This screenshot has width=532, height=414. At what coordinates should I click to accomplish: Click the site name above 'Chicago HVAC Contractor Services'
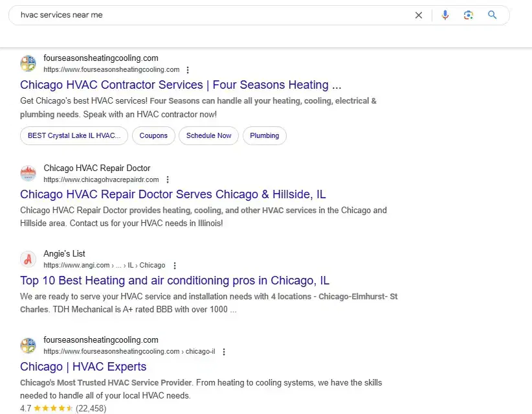[x=101, y=58]
